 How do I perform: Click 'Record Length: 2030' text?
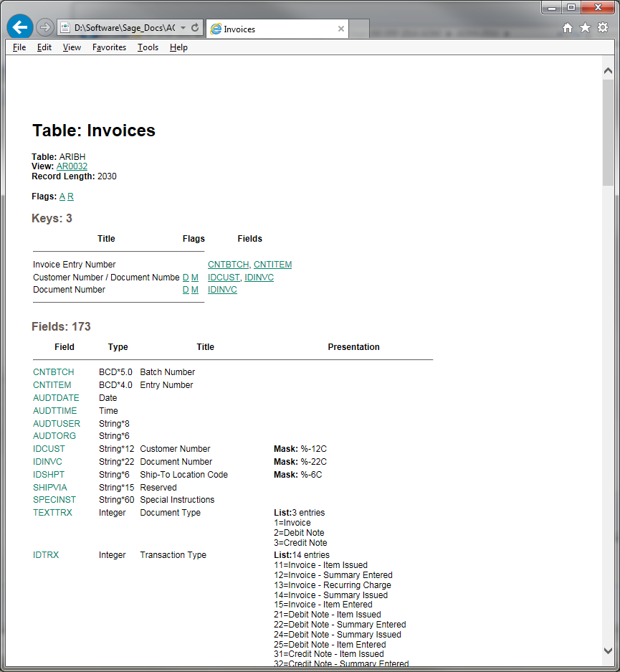tap(74, 176)
